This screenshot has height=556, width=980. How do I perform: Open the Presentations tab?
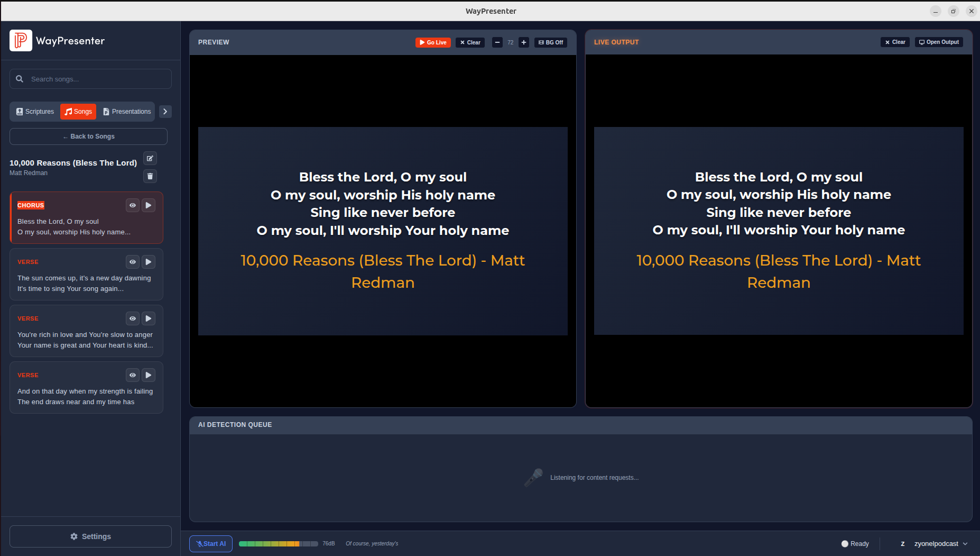click(x=127, y=112)
